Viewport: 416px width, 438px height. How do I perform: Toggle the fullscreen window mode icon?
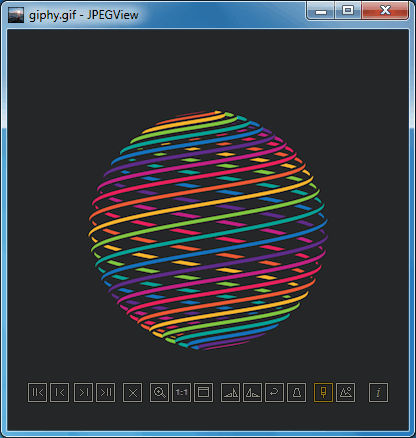pos(203,392)
